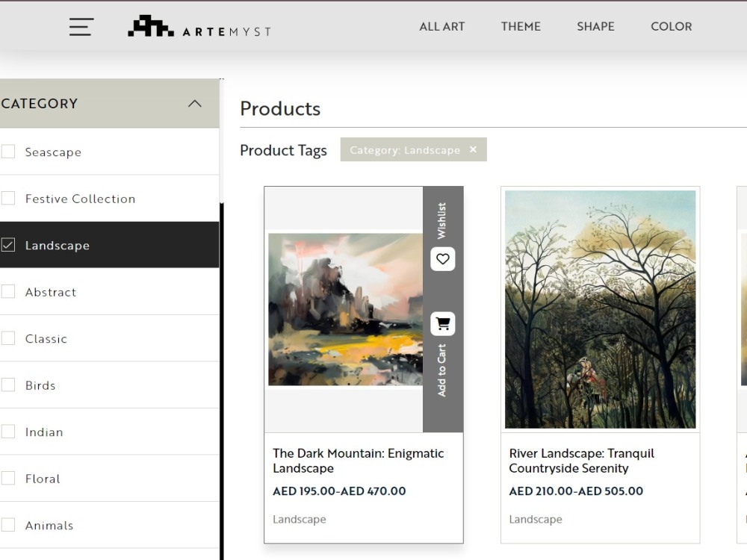Open River Landscape: Tranquil Countryside Serenity title

click(582, 461)
